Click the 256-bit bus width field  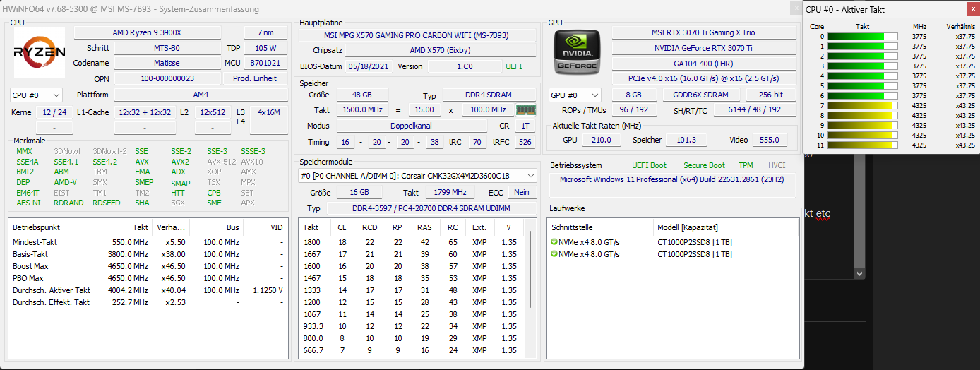click(771, 95)
